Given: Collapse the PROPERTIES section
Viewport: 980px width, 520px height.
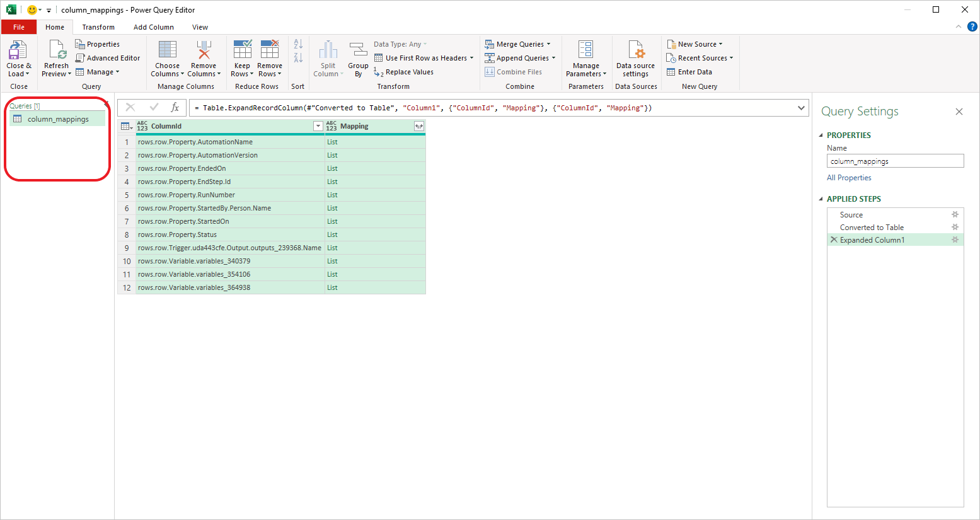Looking at the screenshot, I should point(821,136).
